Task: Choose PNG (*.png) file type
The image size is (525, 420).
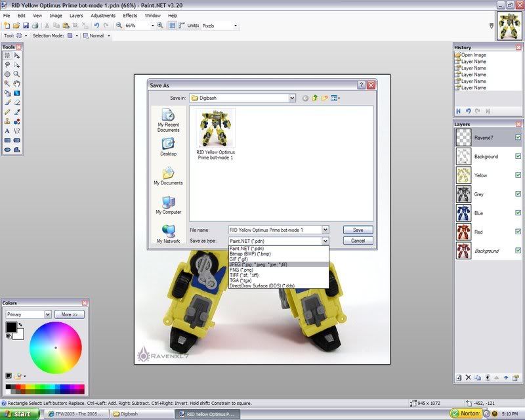Action: coord(278,270)
